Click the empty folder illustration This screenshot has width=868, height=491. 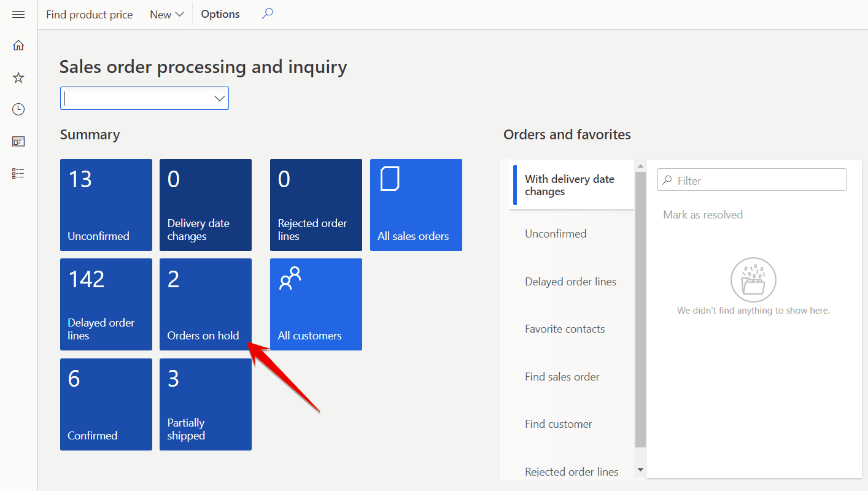753,280
